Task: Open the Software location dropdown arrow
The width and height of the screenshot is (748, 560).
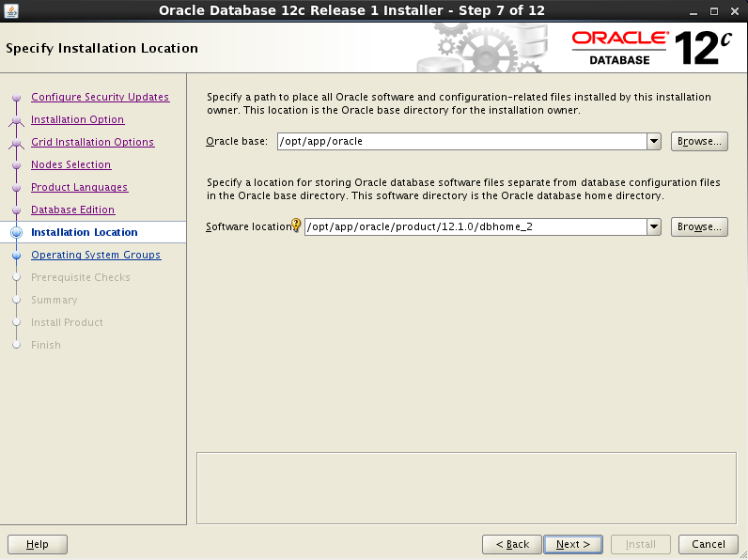Action: point(654,226)
